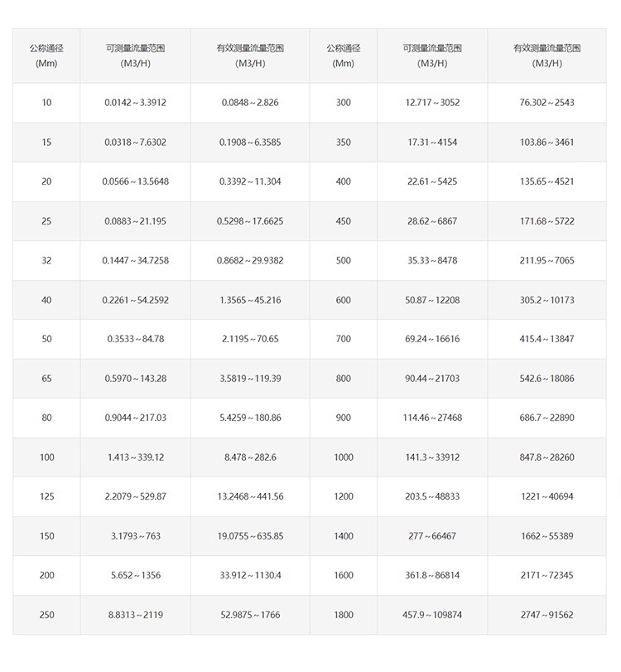Select the value 22.61～5425

coord(432,181)
